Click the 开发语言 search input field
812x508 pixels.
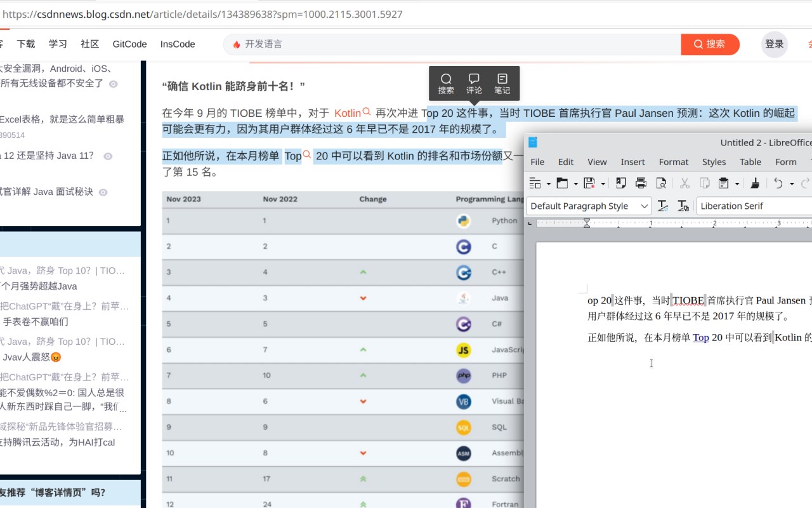[x=452, y=44]
